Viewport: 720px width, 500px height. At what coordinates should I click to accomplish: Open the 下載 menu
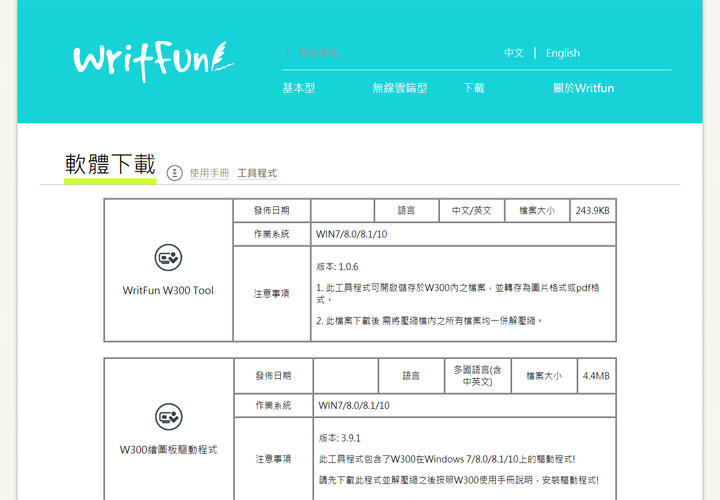coord(474,88)
